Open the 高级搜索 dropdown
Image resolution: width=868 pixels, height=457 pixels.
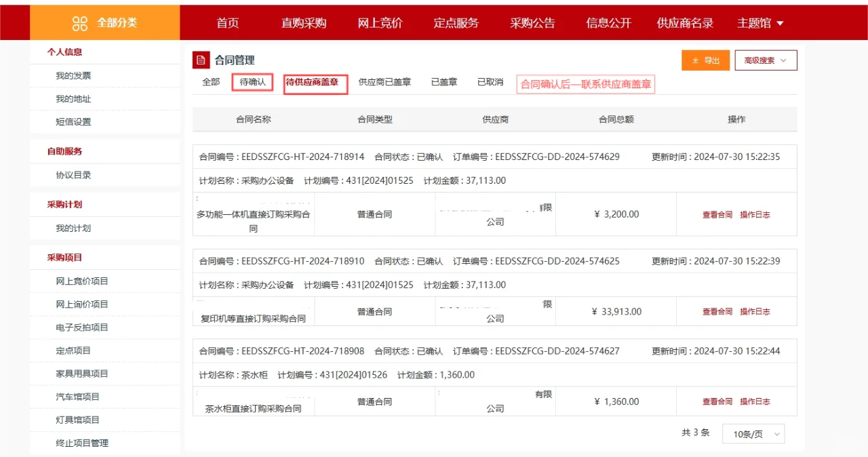click(x=765, y=60)
